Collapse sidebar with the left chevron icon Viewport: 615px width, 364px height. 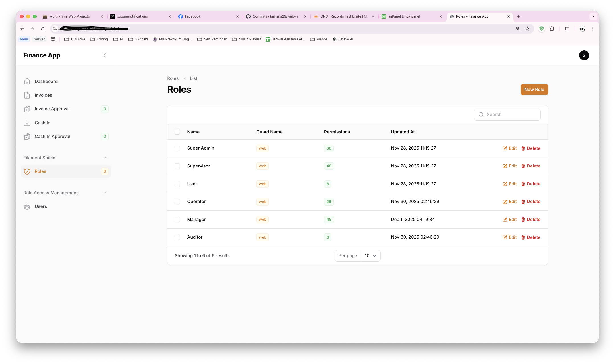(x=105, y=55)
